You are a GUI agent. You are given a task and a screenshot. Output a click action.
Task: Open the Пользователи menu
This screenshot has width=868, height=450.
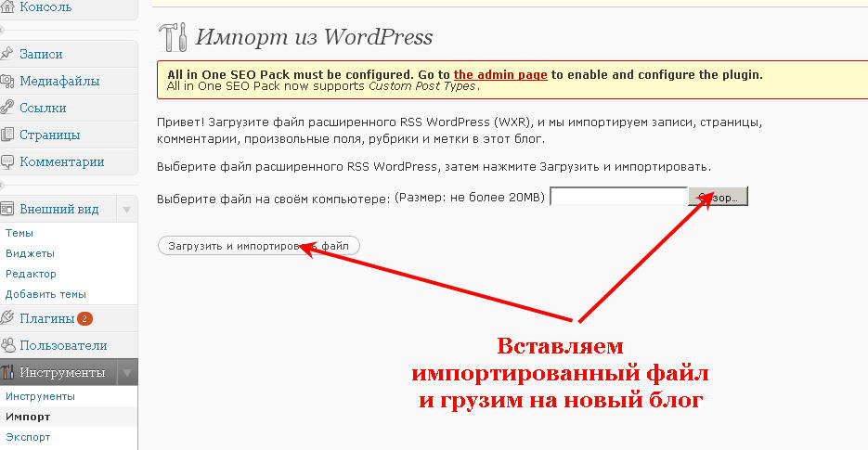coord(64,345)
